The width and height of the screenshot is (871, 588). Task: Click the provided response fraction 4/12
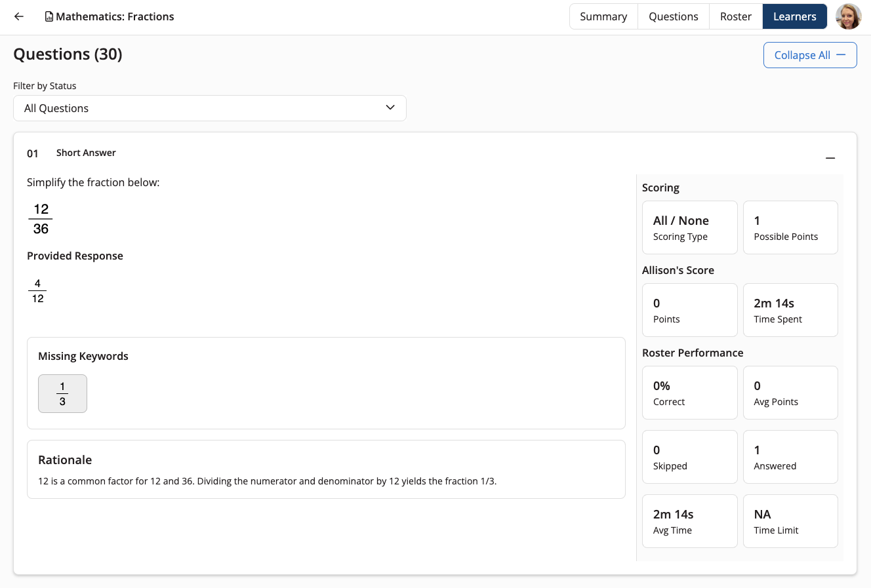tap(37, 291)
